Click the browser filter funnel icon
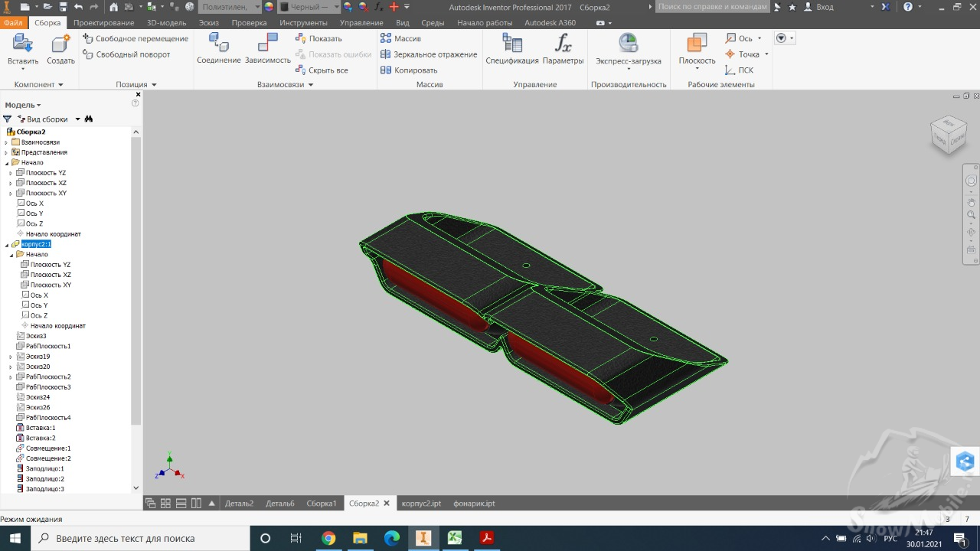The height and width of the screenshot is (551, 980). [x=7, y=119]
